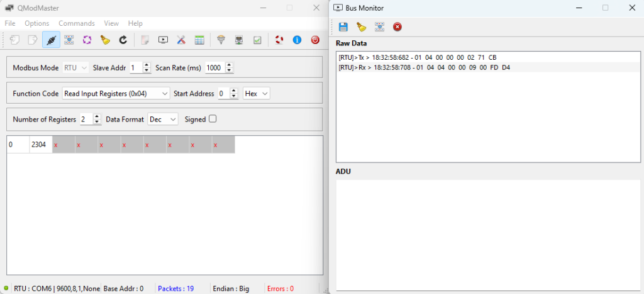Open the Function Code dropdown
The height and width of the screenshot is (294, 644).
pyautogui.click(x=116, y=94)
